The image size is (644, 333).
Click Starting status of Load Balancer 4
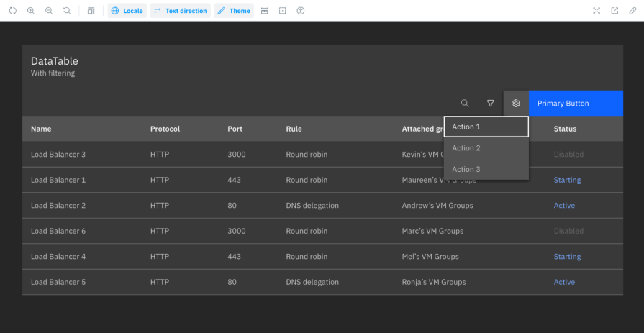pos(567,257)
